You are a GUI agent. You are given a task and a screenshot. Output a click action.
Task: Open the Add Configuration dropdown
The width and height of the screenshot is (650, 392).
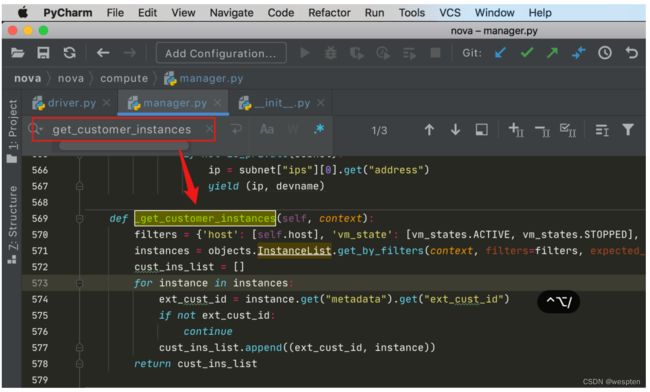(221, 53)
